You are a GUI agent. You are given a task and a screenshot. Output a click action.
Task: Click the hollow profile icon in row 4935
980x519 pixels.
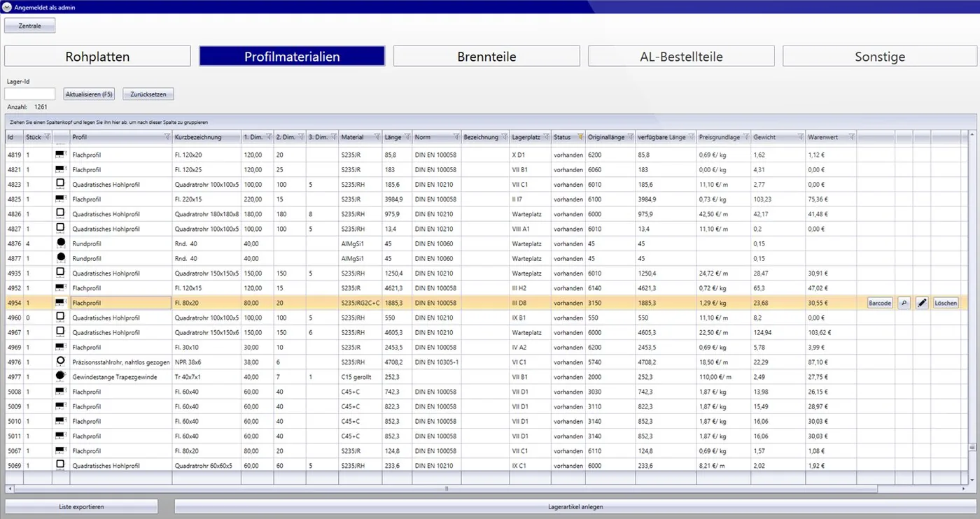pos(60,273)
